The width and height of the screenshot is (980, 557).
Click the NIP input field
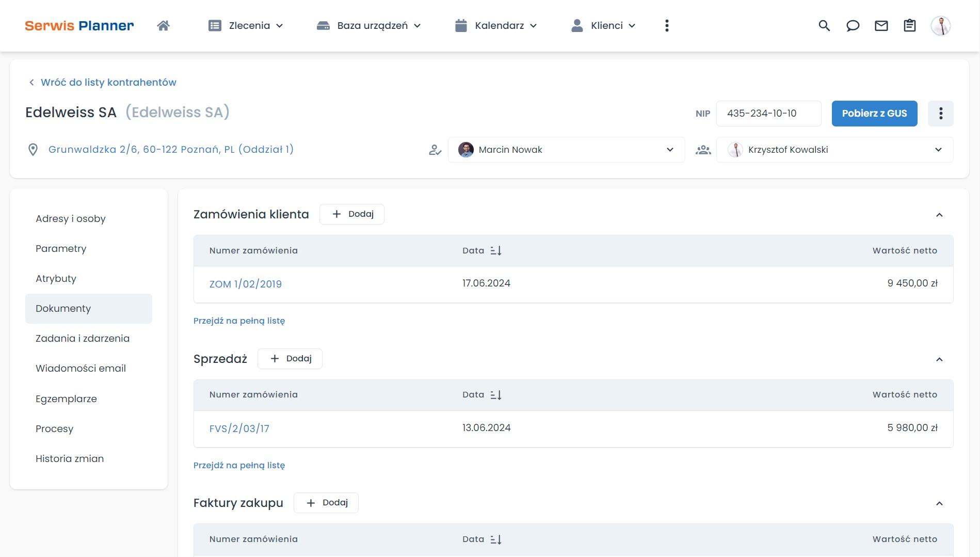click(x=769, y=114)
